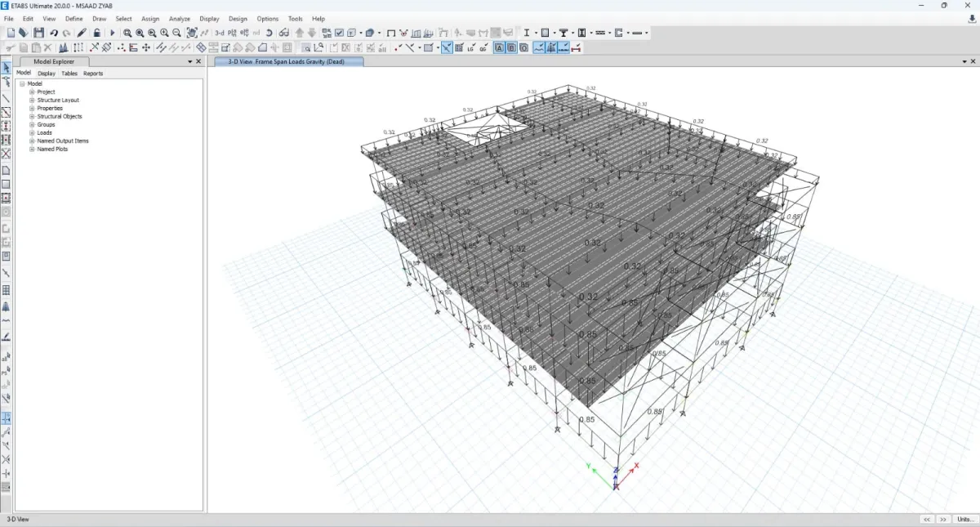The width and height of the screenshot is (980, 527).
Task: Click the Redo arrow icon
Action: (x=66, y=33)
